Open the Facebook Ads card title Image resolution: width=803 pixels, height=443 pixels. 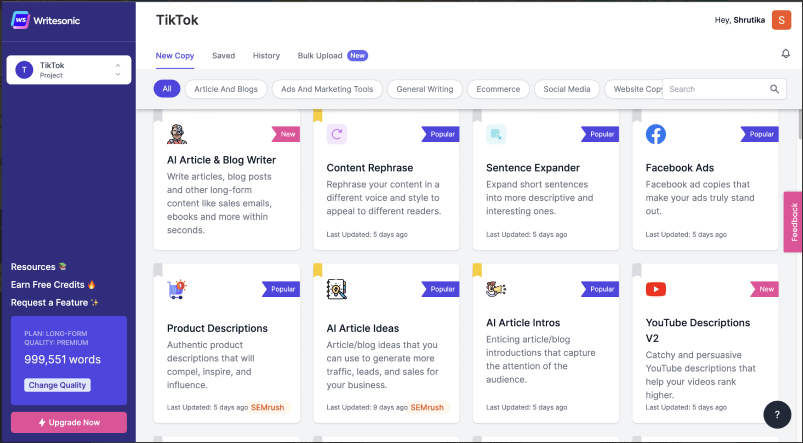pyautogui.click(x=680, y=167)
